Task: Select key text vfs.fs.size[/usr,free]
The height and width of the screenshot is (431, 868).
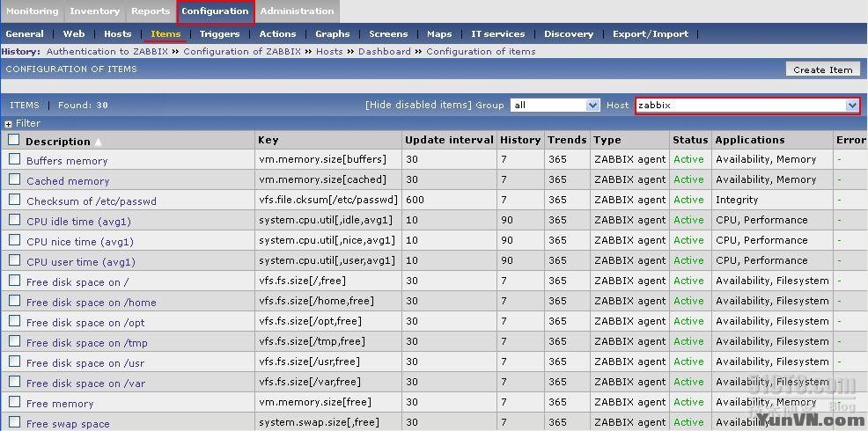Action: point(309,362)
